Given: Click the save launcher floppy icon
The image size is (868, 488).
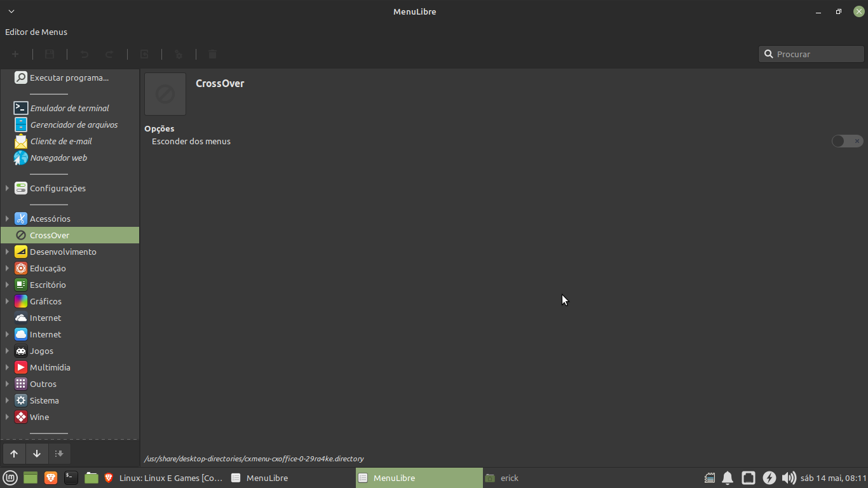Looking at the screenshot, I should coord(50,55).
